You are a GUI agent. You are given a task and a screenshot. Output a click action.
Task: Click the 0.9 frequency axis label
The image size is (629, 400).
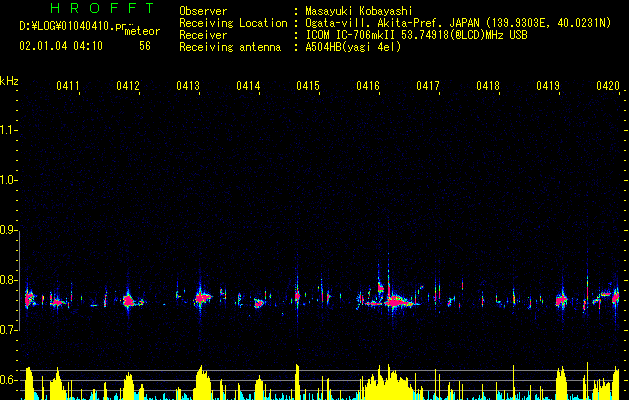click(x=9, y=230)
